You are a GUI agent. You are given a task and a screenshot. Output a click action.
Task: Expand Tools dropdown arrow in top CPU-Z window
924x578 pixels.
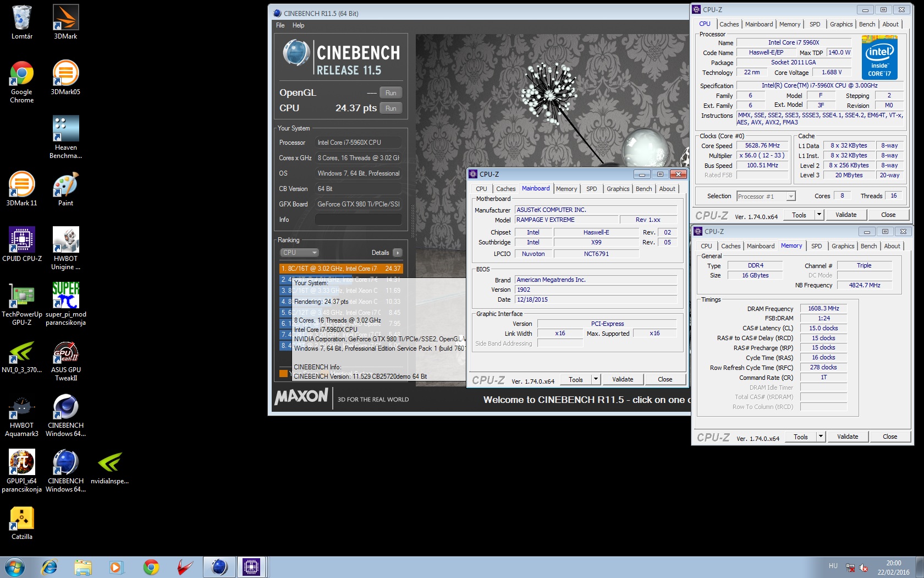[819, 215]
